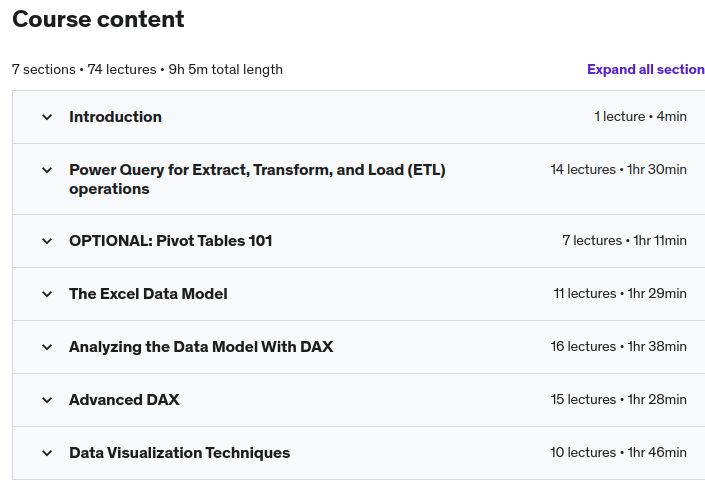Select the '7 lectures • 1hr 11min' text

(x=625, y=240)
